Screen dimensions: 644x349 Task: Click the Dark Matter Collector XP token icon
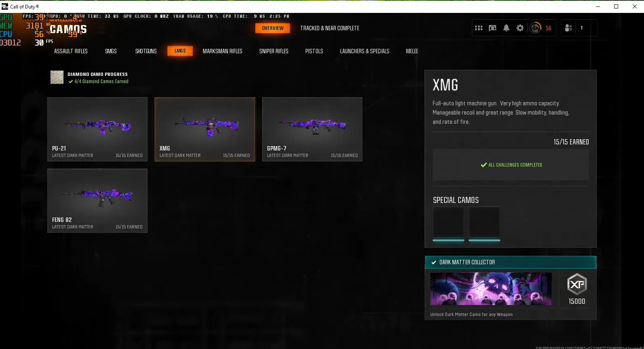click(x=577, y=284)
